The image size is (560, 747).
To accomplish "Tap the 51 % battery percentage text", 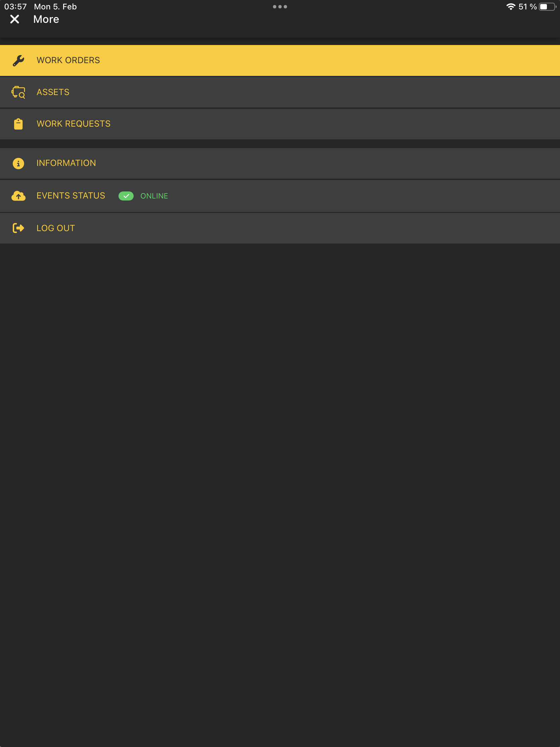I will tap(527, 7).
